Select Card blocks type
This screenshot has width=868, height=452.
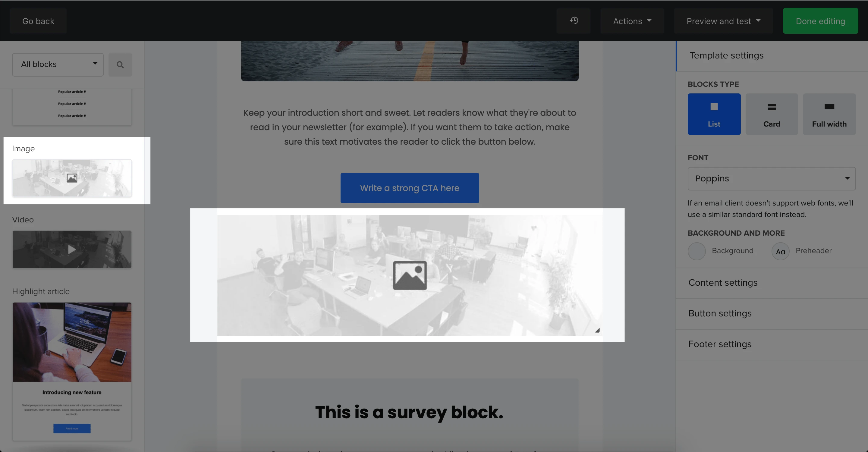(771, 114)
